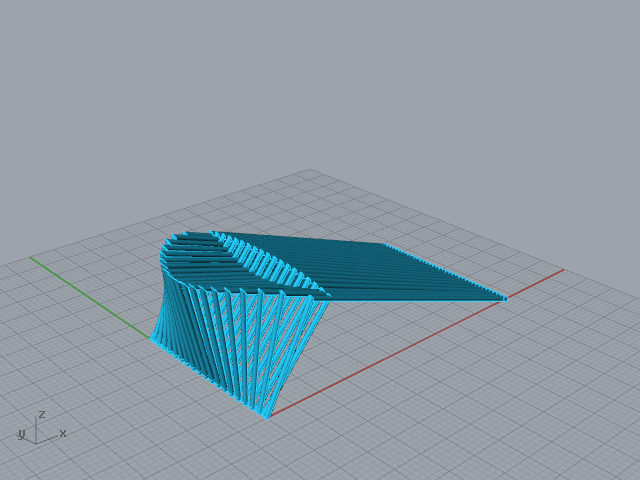Click the far back corner of the grid plane
This screenshot has width=640, height=480.
pyautogui.click(x=309, y=170)
